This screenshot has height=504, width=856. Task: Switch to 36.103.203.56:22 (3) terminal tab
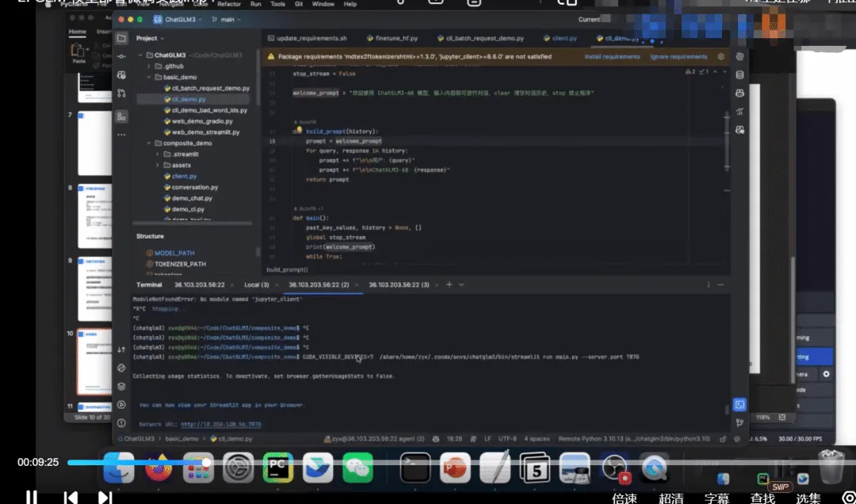click(399, 284)
